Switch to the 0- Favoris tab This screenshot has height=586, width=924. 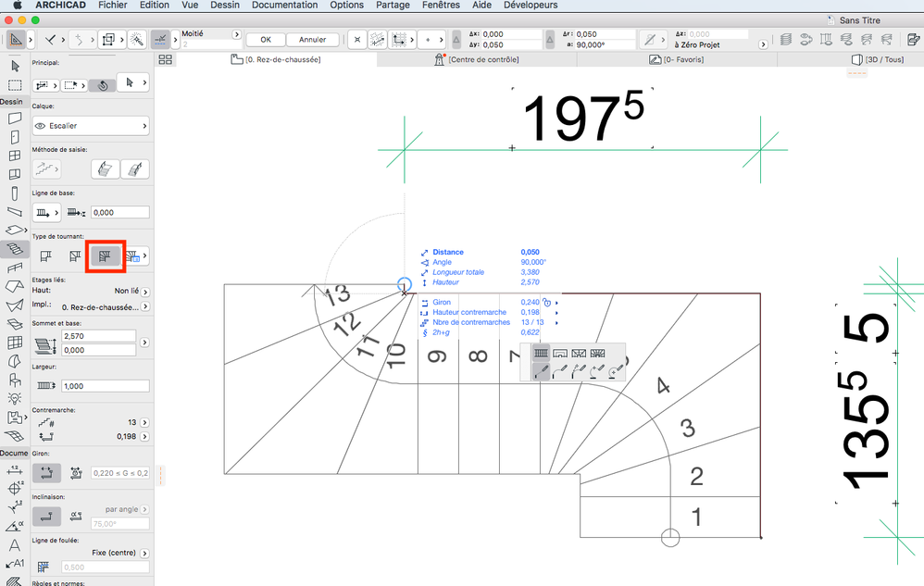pyautogui.click(x=677, y=59)
